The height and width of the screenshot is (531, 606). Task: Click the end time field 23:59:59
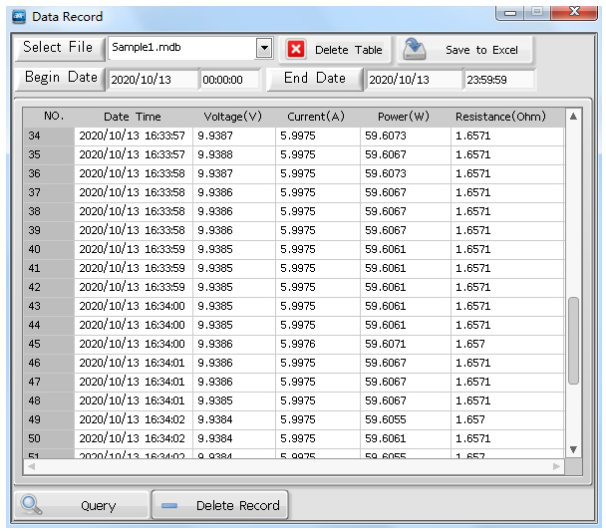click(498, 80)
